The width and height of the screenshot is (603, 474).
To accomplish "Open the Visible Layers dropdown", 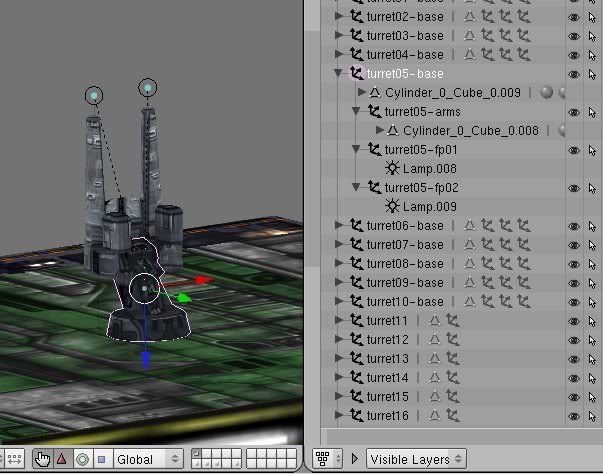I will point(416,459).
